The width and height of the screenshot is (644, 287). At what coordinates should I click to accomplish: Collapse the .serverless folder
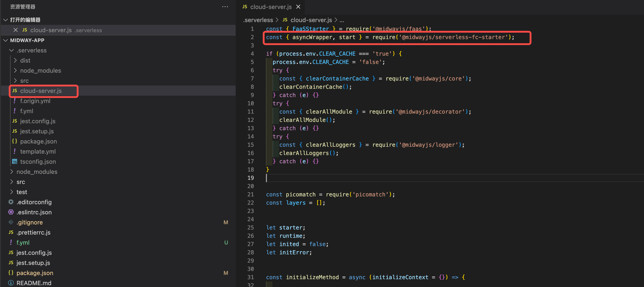point(11,50)
